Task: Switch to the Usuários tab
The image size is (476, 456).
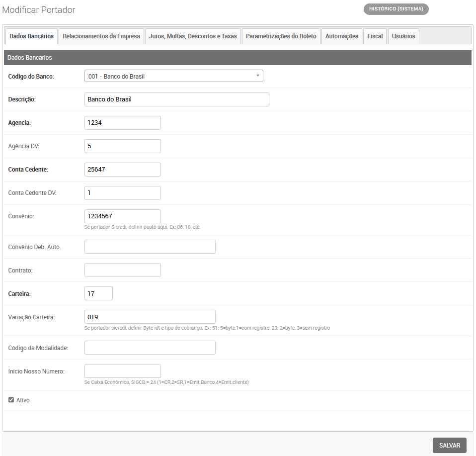Action: point(403,36)
